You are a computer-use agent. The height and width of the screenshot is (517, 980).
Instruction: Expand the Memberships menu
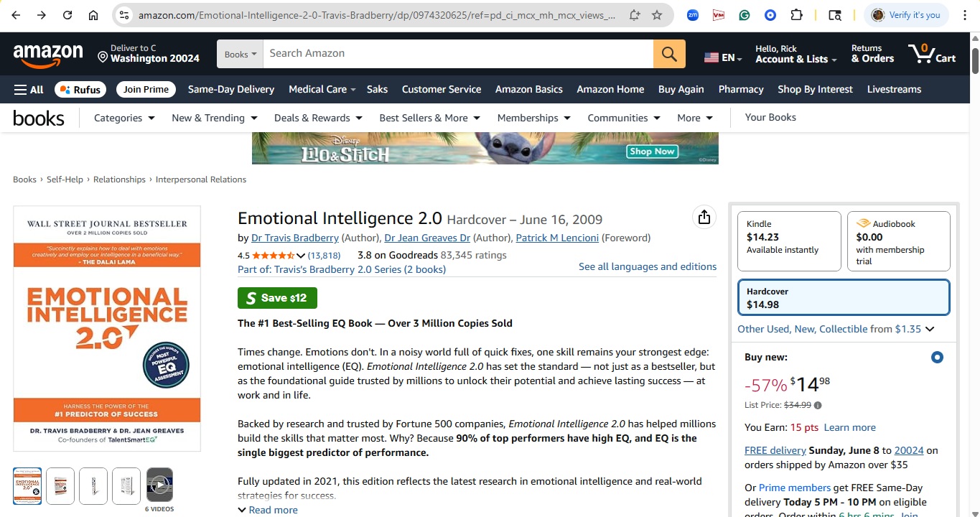[x=533, y=118]
